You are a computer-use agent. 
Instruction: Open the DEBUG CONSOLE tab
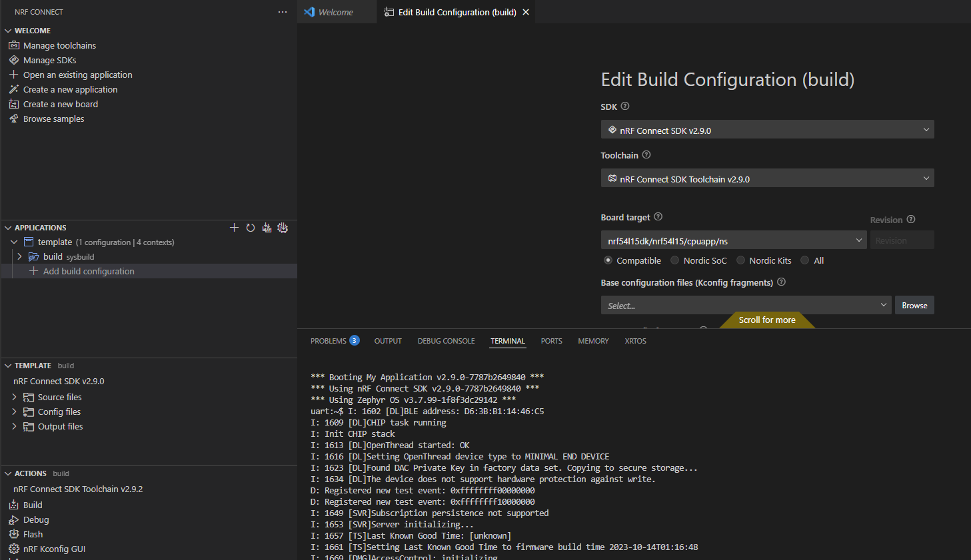point(446,341)
